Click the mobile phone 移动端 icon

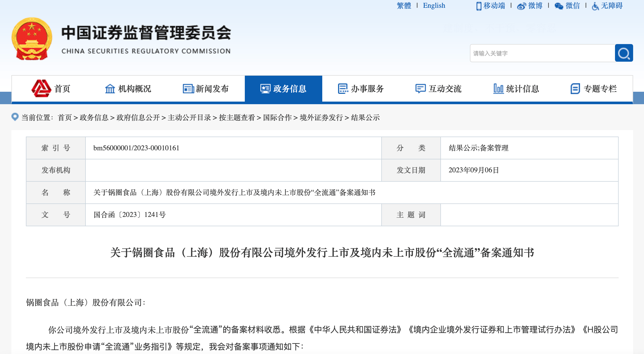tap(479, 6)
